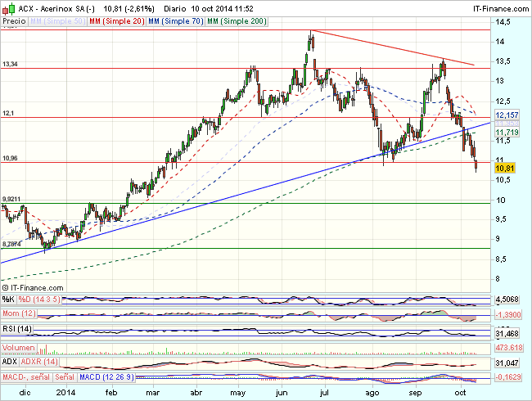The image size is (532, 401).
Task: Open the RSI (14) indicator label
Action: tap(17, 330)
